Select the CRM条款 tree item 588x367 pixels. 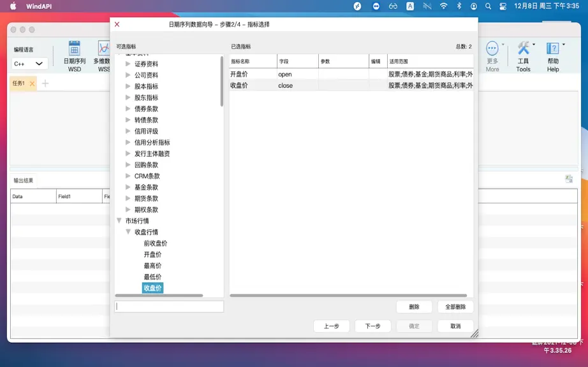click(147, 176)
